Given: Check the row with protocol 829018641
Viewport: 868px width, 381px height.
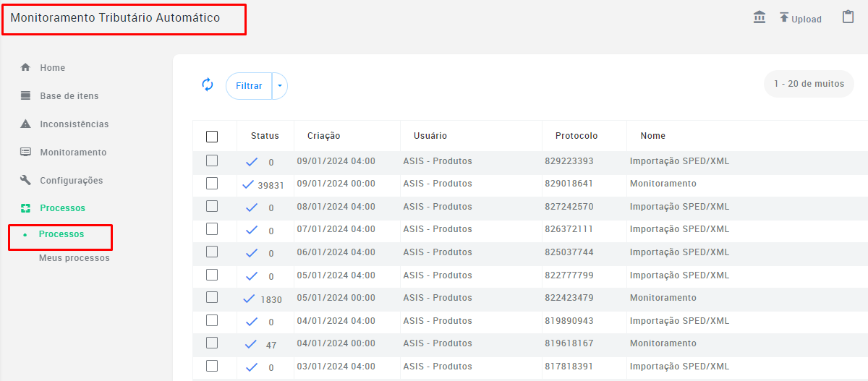Looking at the screenshot, I should click(212, 183).
